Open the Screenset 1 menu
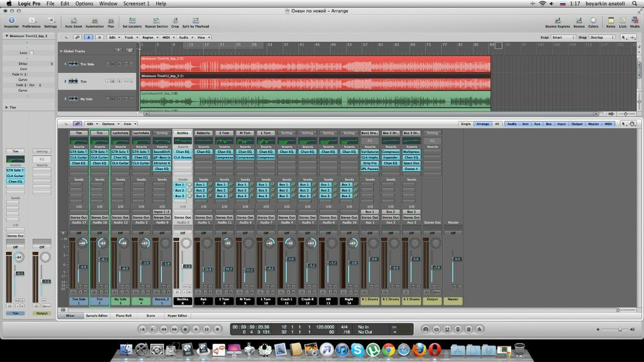The image size is (644, 362). [136, 4]
